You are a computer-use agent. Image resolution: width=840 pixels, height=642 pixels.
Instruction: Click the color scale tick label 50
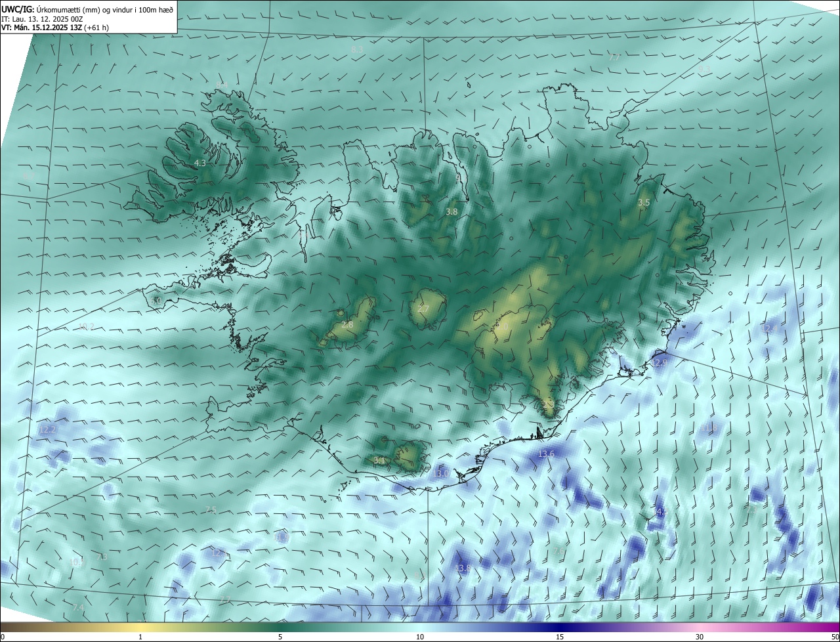point(835,637)
